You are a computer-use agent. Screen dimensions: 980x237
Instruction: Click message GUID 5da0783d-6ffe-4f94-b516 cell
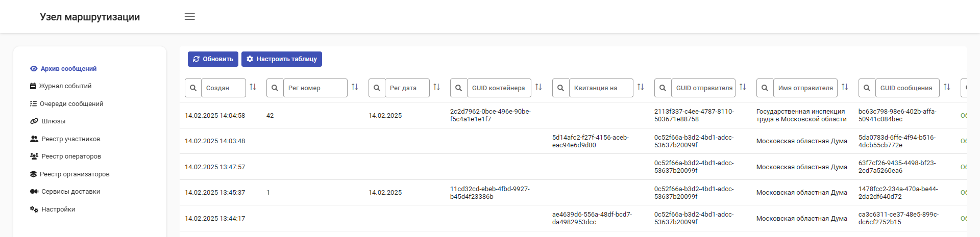(x=897, y=141)
